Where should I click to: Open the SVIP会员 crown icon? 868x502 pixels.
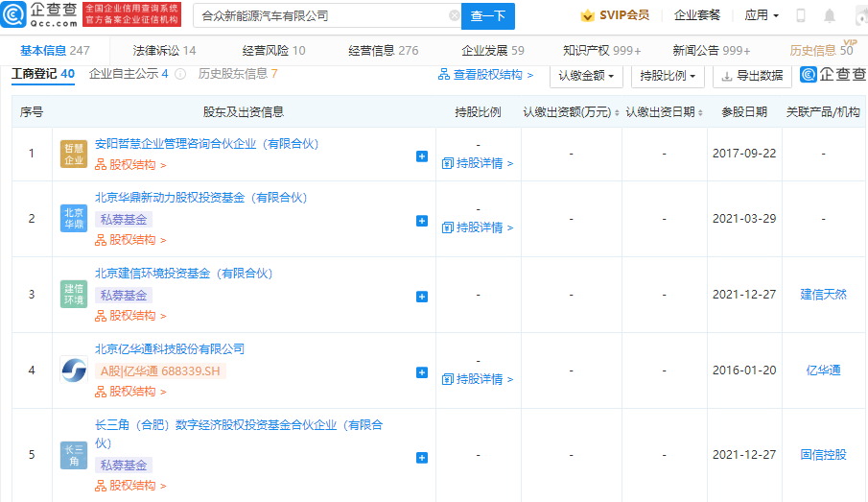tap(587, 15)
